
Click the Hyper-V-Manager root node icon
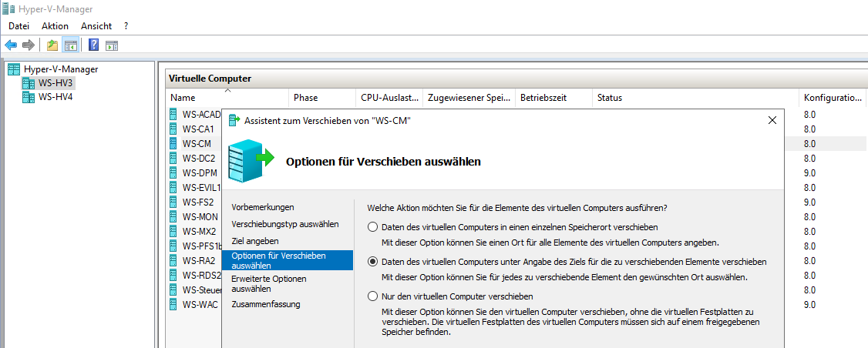tap(14, 69)
